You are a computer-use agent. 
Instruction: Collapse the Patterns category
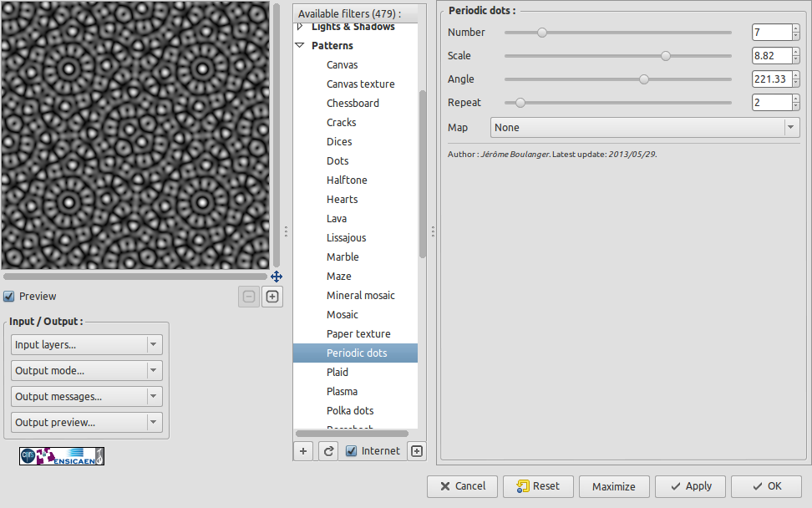click(299, 45)
